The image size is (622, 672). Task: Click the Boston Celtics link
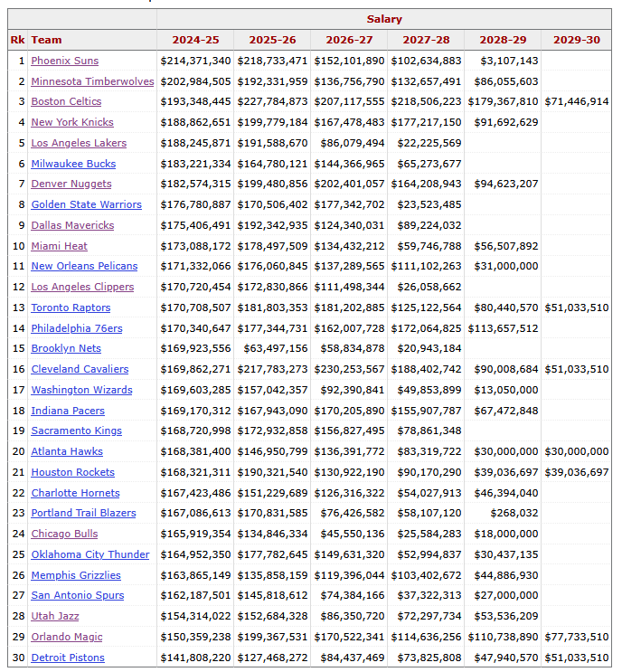tap(66, 101)
